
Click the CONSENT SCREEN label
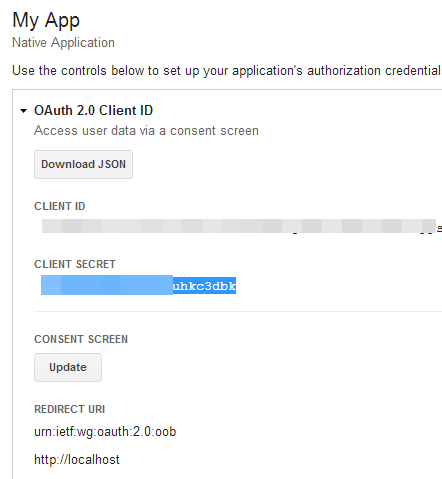click(x=81, y=339)
